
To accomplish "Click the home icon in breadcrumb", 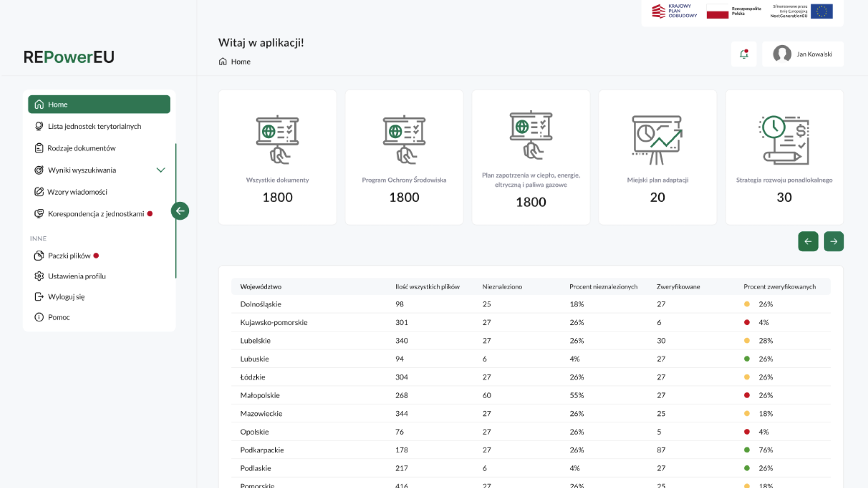I will pyautogui.click(x=222, y=62).
